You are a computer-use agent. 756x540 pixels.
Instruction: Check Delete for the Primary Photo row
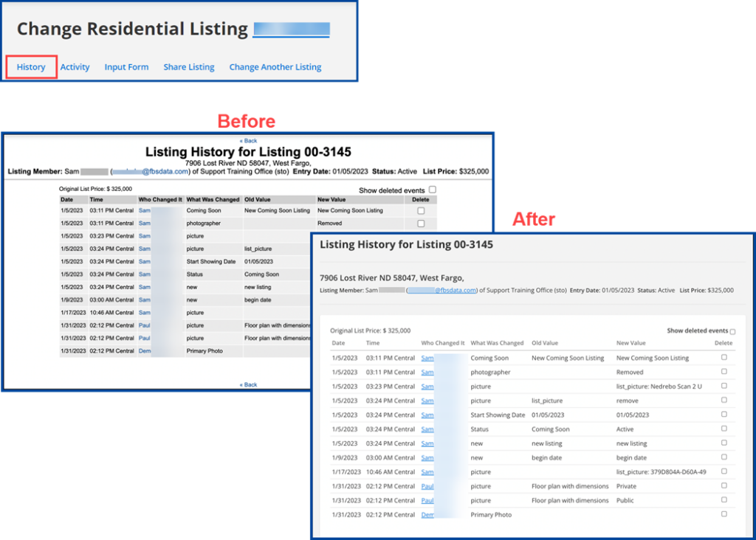tap(724, 514)
